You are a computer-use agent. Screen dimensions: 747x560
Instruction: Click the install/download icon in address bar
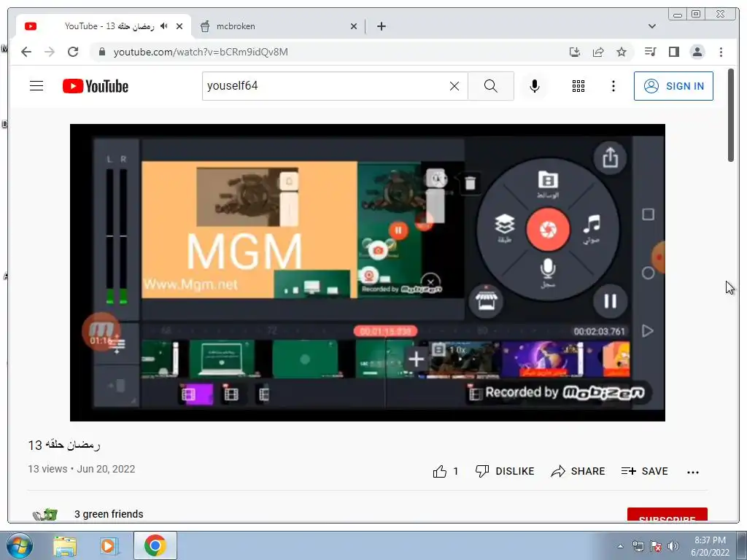point(575,52)
